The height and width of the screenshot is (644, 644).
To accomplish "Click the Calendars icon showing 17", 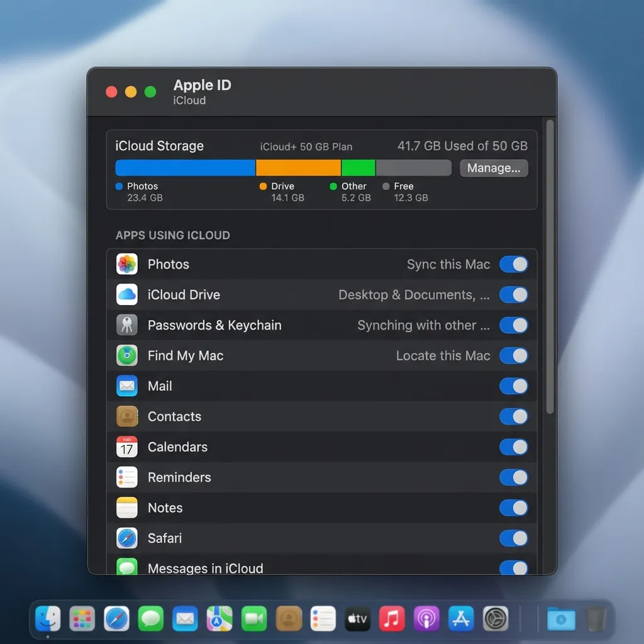I will [x=127, y=447].
